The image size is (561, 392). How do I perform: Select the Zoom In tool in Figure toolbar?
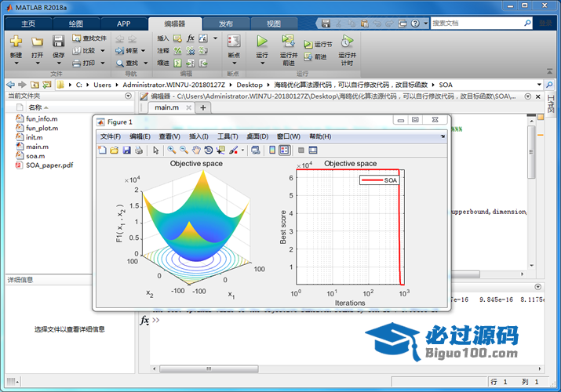tap(172, 150)
